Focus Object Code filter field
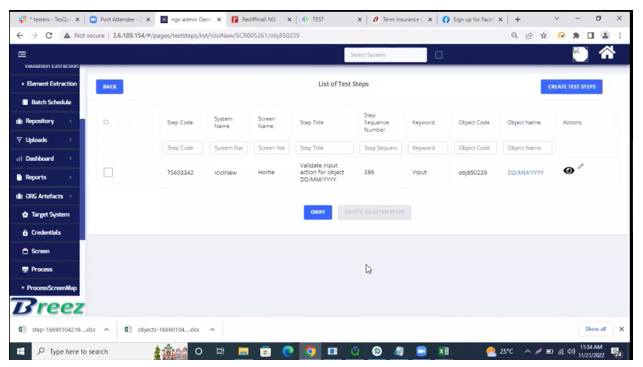 click(475, 148)
